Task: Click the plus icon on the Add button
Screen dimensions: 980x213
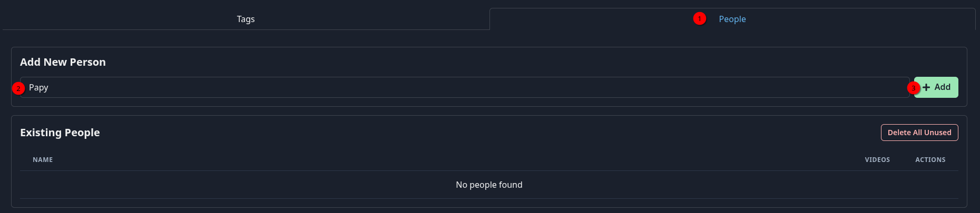Action: tap(926, 87)
